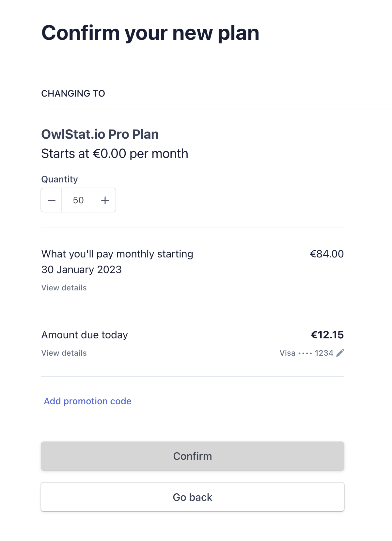
Task: Focus the quantity field showing 50
Action: click(x=78, y=200)
